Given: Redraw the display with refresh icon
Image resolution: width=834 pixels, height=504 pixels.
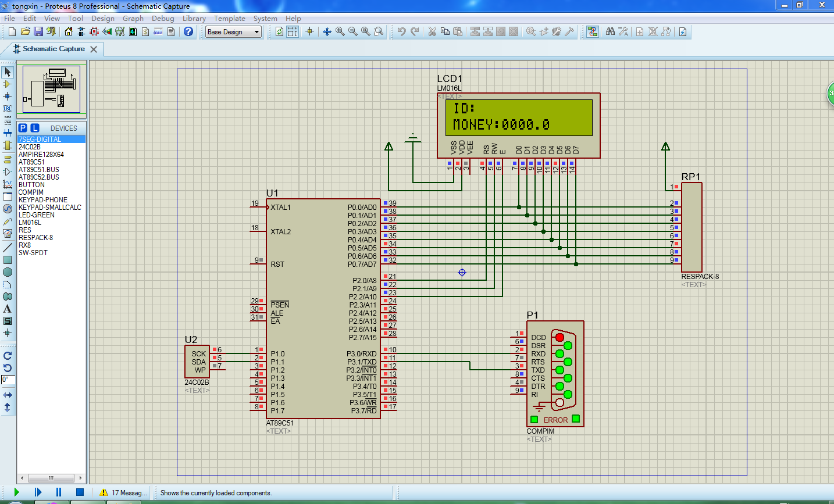Looking at the screenshot, I should (x=280, y=31).
